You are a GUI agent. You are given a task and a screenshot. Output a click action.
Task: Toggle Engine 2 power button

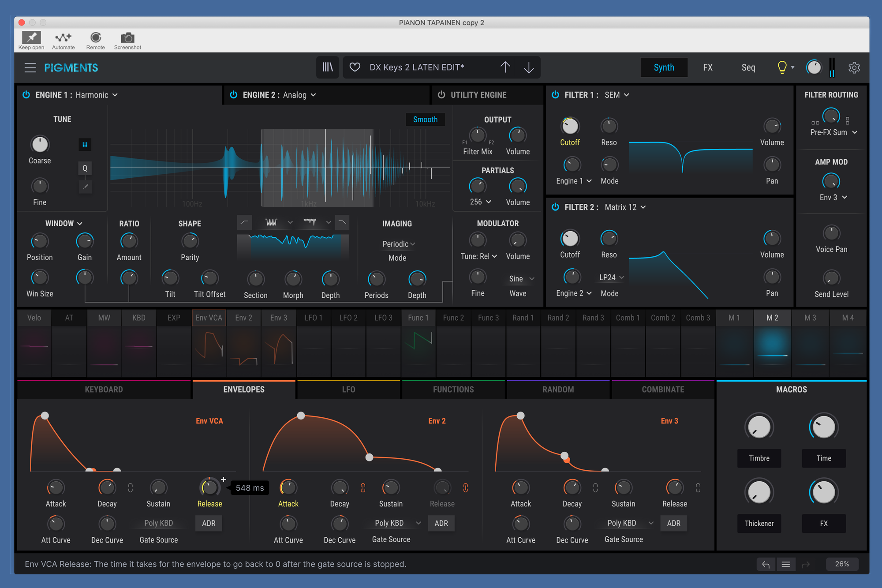click(x=233, y=95)
